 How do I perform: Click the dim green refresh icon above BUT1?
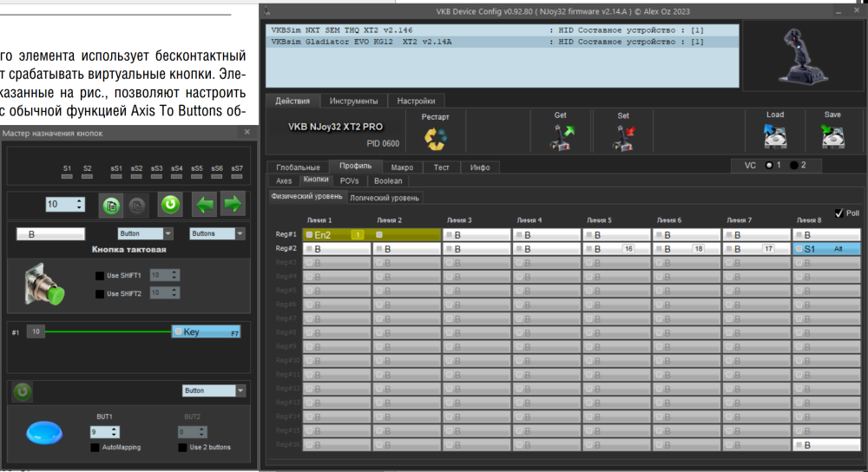click(23, 392)
